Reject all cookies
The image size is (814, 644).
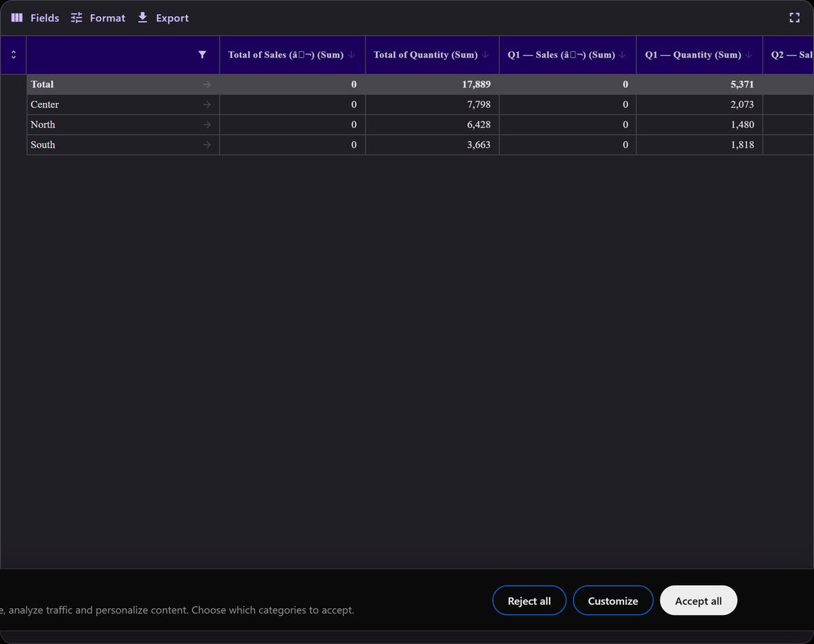[529, 601]
